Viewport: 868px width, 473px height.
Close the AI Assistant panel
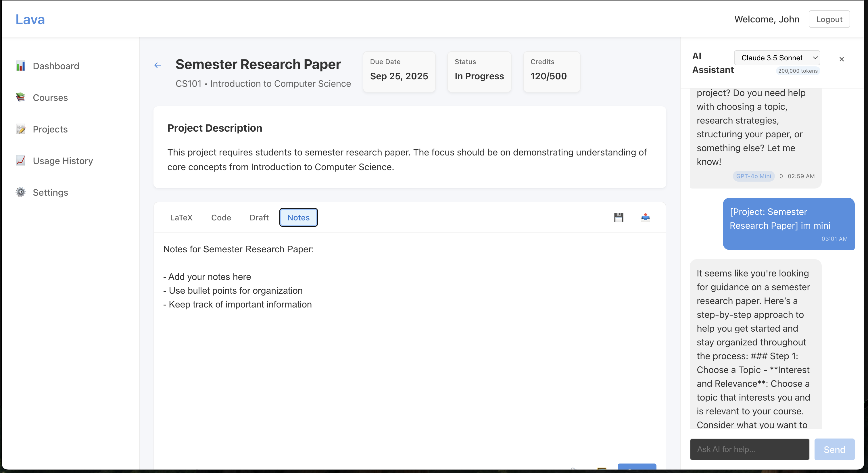tap(841, 59)
